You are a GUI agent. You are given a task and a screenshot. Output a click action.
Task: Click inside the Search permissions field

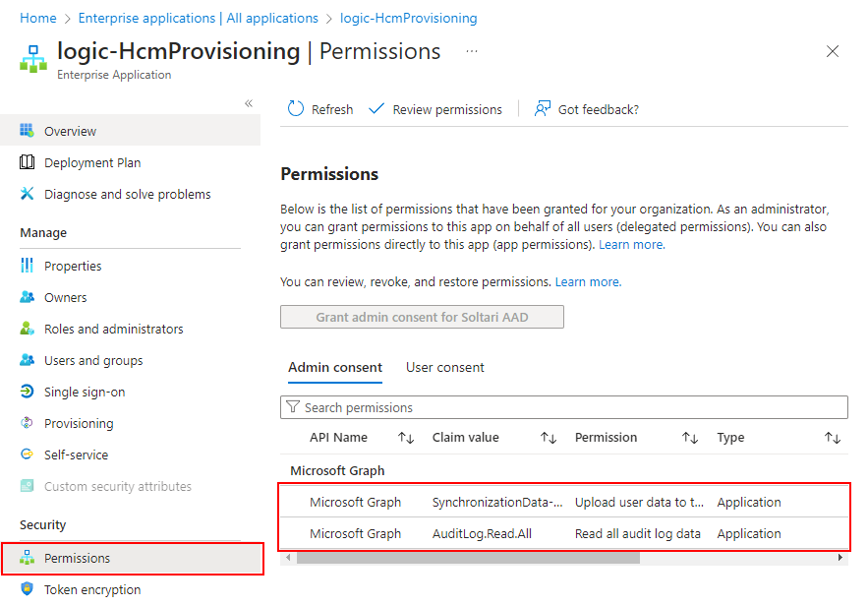click(442, 407)
